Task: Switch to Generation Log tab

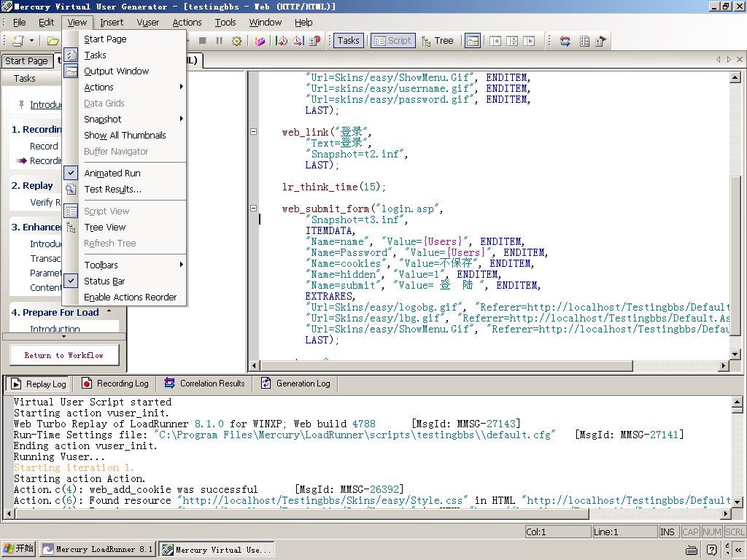Action: coord(295,384)
